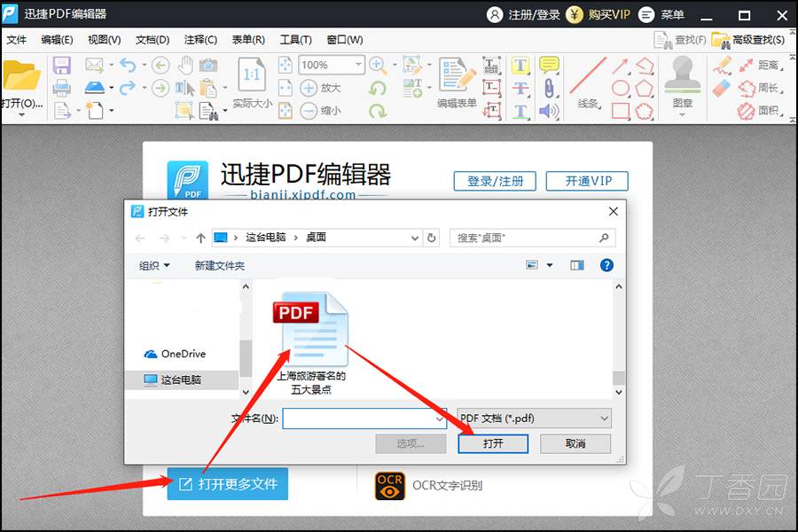This screenshot has height=532, width=798.
Task: Save the document with the floppy disk icon
Action: (x=61, y=66)
